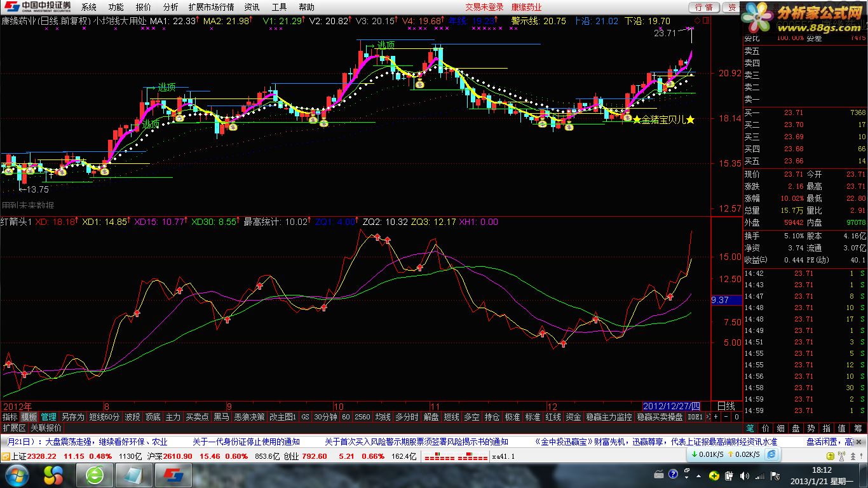The image size is (868, 488).
Task: Switch to 买卖点 template
Action: (197, 417)
